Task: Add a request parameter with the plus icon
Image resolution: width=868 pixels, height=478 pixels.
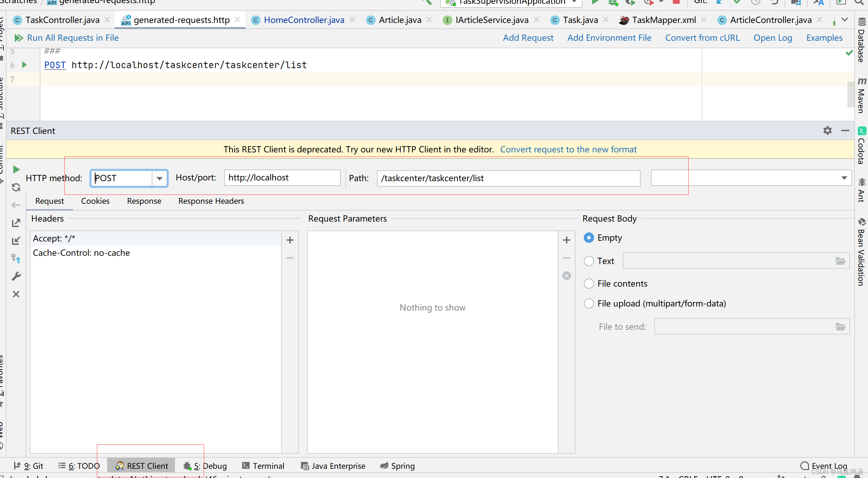Action: tap(566, 240)
